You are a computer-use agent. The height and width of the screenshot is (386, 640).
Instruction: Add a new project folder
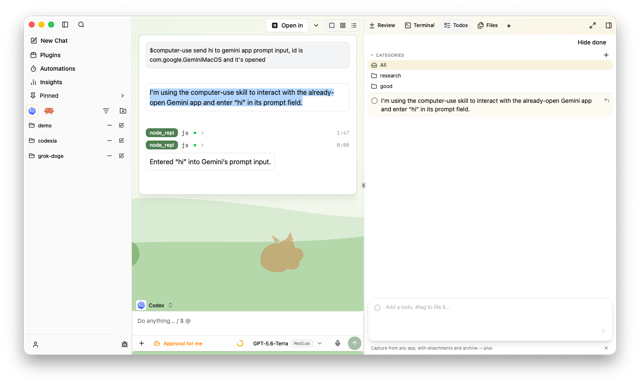[x=123, y=111]
